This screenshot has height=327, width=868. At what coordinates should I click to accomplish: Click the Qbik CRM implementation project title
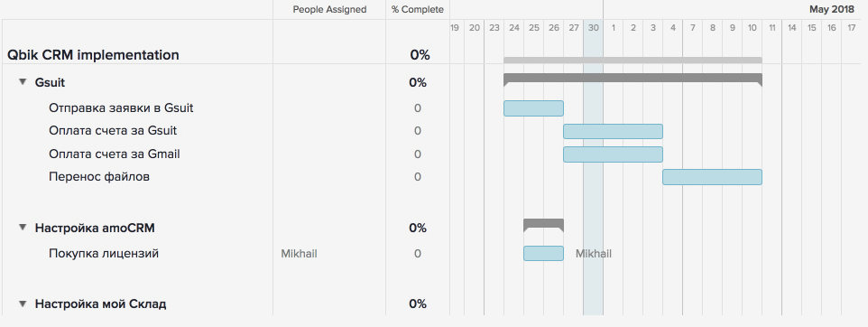[93, 55]
